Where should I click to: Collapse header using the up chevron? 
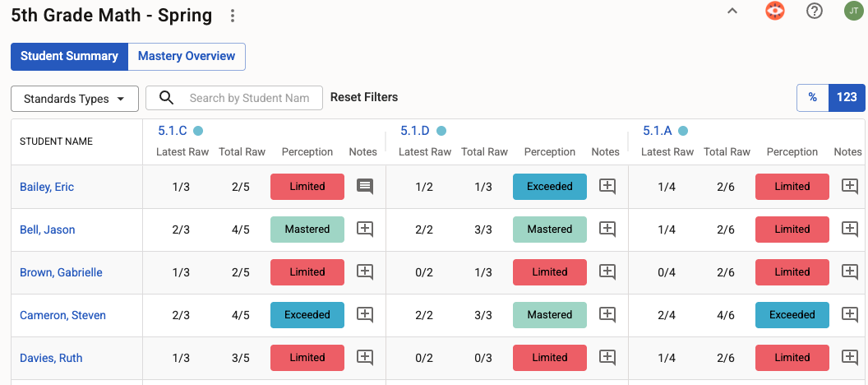[732, 11]
